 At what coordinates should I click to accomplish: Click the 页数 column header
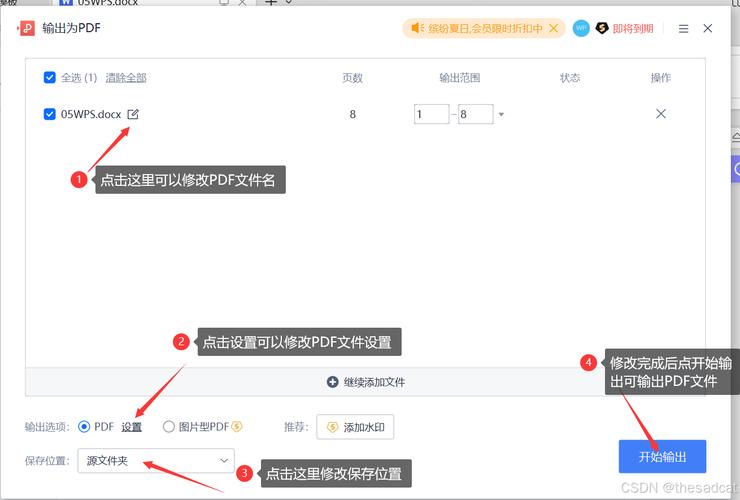coord(353,78)
